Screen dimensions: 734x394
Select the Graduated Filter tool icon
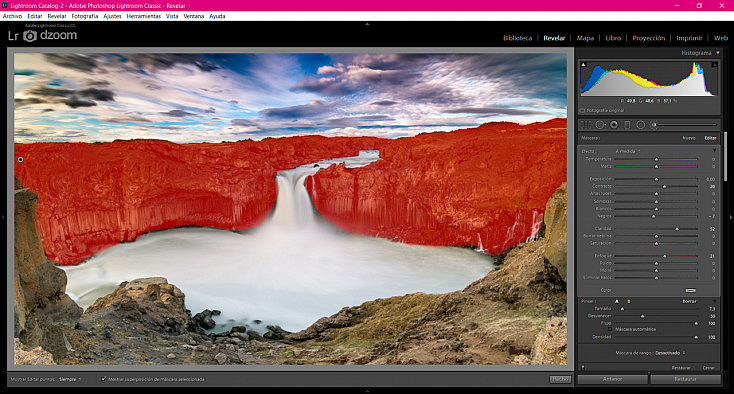(x=627, y=125)
